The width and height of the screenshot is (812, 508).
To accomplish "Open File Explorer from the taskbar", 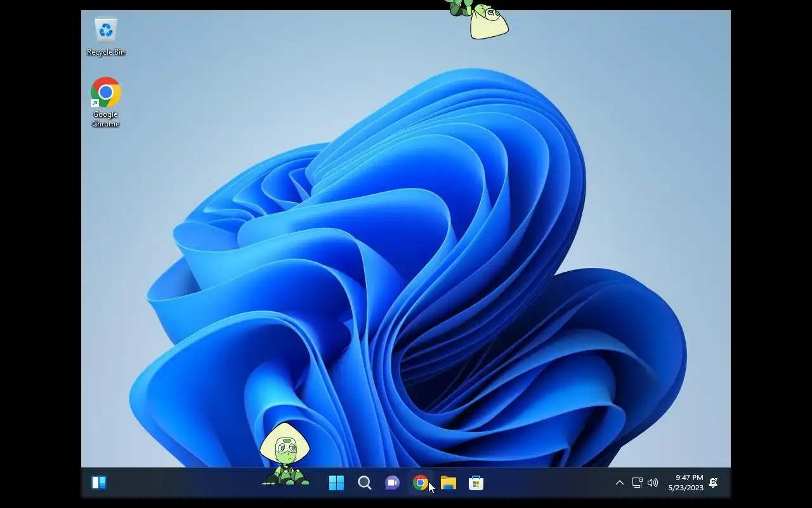I will click(448, 483).
